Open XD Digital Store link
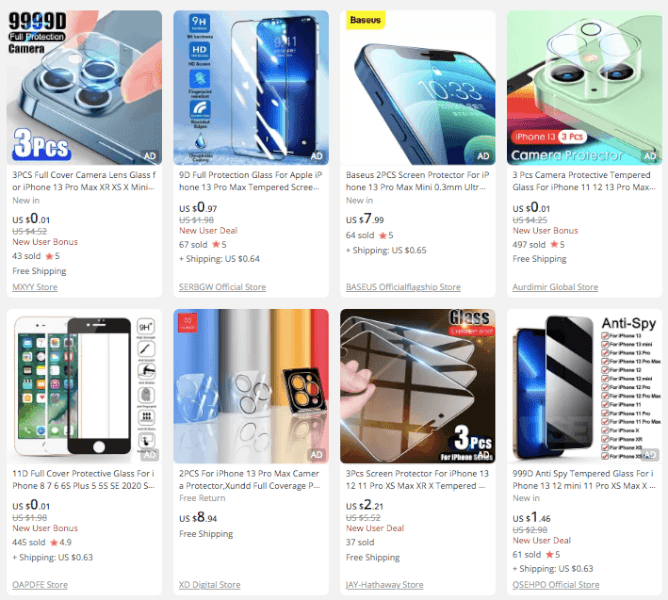 pyautogui.click(x=210, y=585)
